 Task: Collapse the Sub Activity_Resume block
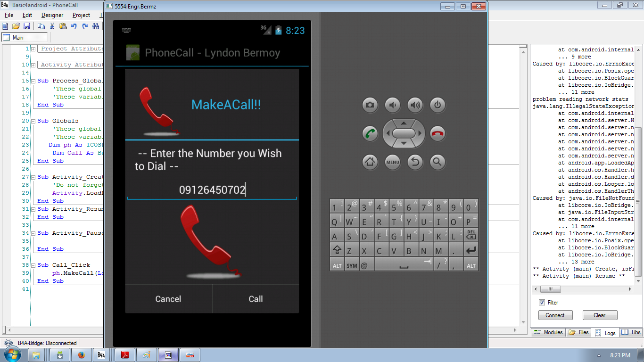coord(33,209)
